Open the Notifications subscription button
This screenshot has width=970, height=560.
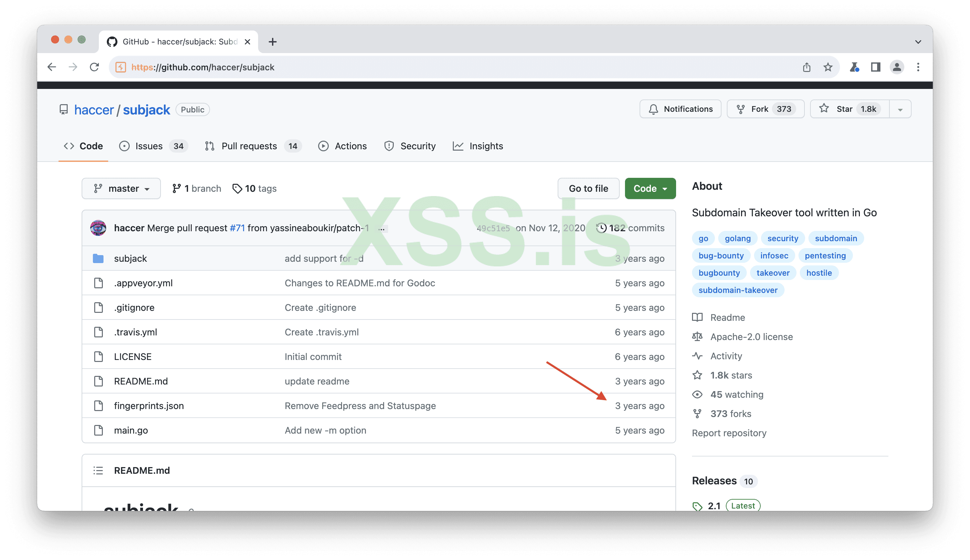[x=680, y=109]
